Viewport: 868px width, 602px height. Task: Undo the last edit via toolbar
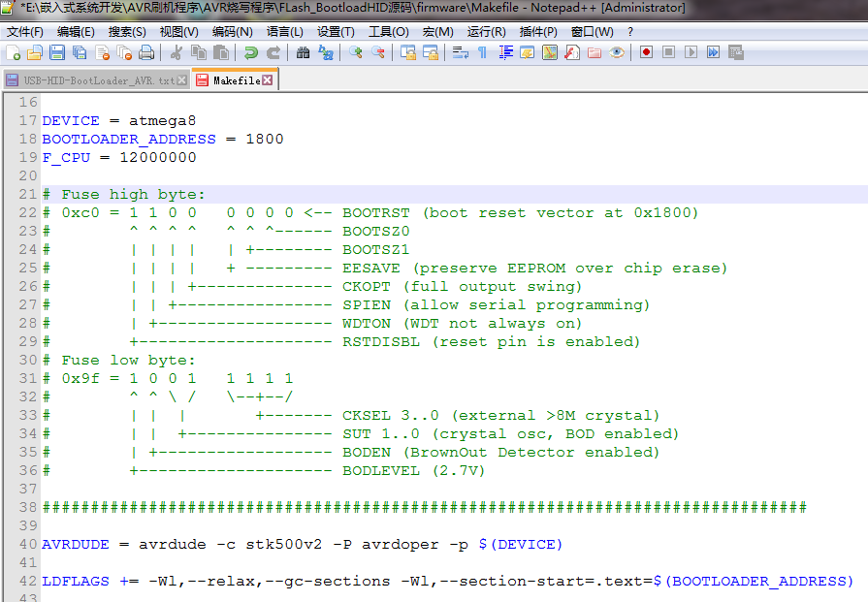250,52
